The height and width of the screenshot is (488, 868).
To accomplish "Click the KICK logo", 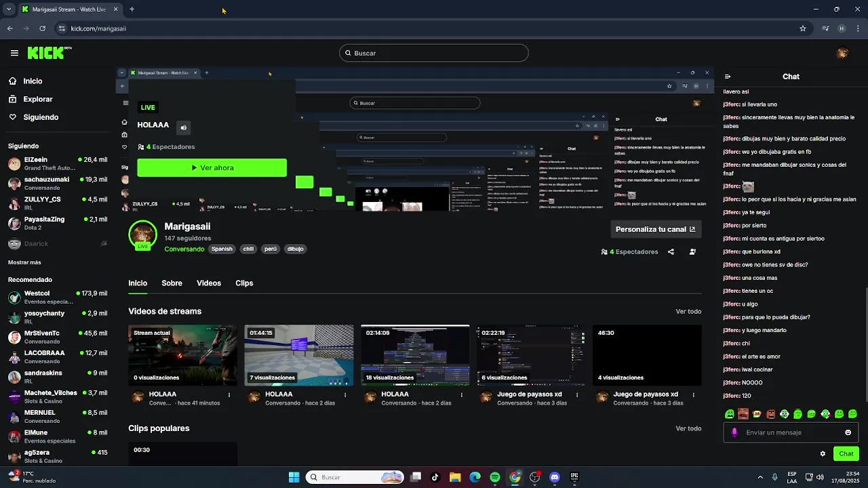I will coord(49,53).
